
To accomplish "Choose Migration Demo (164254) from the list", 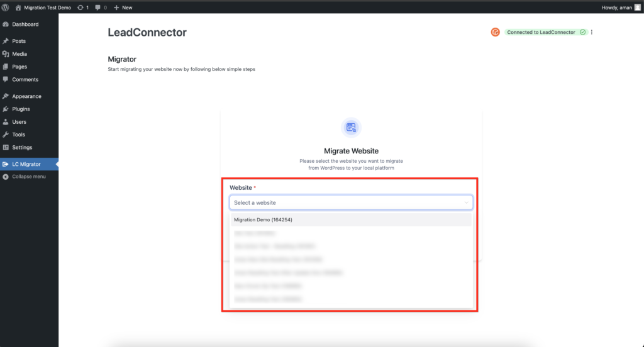I will coord(351,219).
